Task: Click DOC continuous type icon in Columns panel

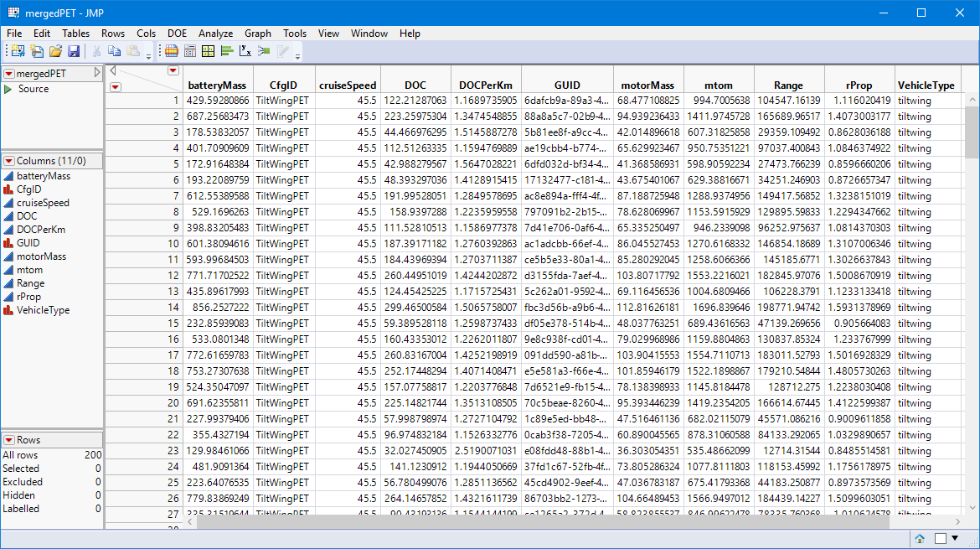Action: pos(8,216)
